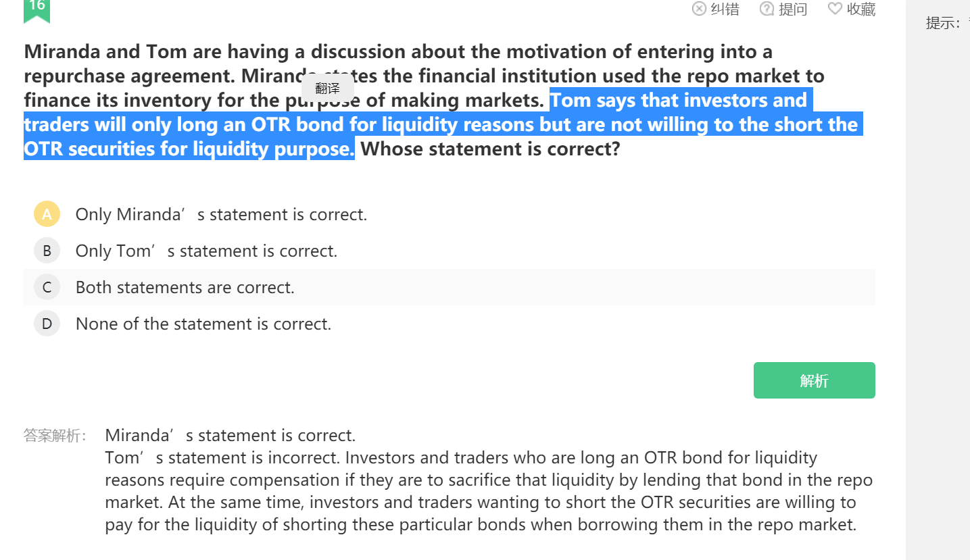Select option C circle
Screen dimensions: 970x560
coord(47,287)
